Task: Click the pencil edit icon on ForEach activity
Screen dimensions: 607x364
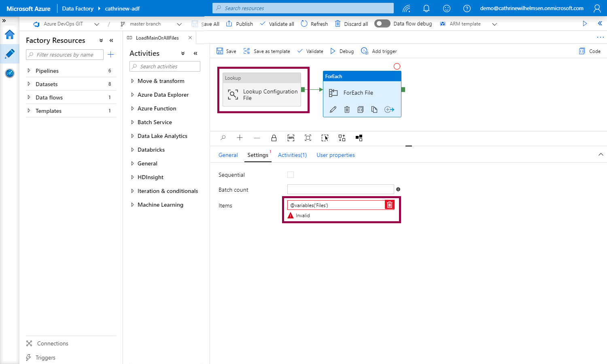Action: click(x=333, y=110)
